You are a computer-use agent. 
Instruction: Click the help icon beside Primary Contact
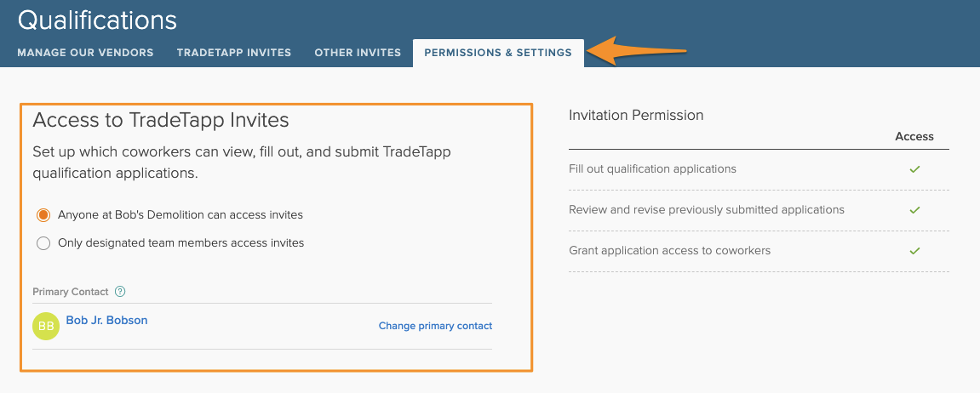(x=120, y=292)
